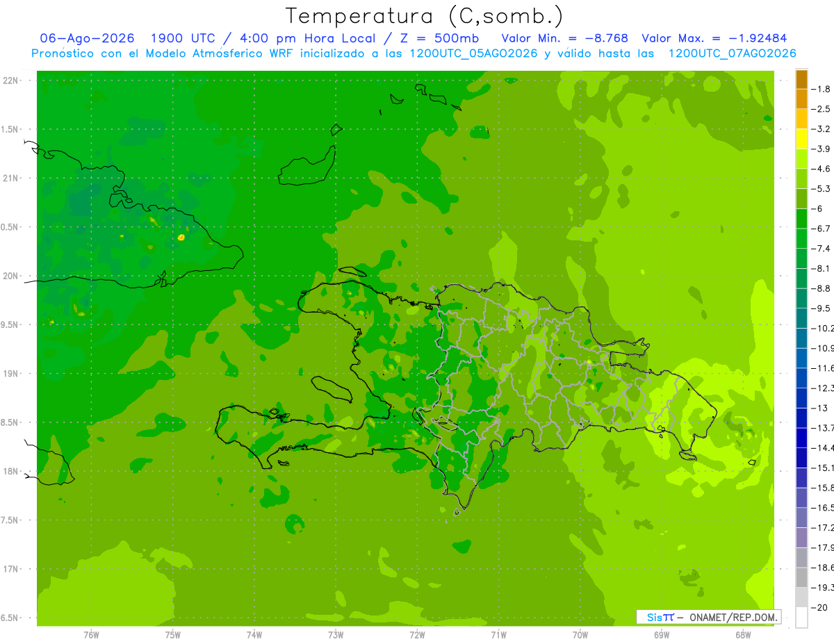Click the dark blue swatch between -13 and -13.7
This screenshot has height=644, width=834.
click(x=801, y=418)
